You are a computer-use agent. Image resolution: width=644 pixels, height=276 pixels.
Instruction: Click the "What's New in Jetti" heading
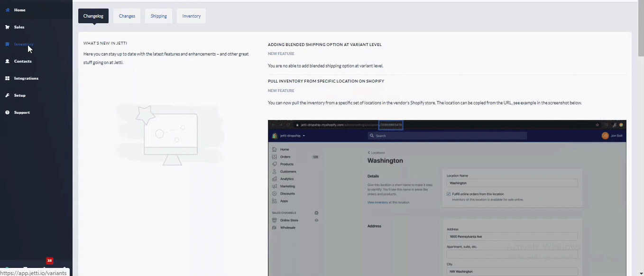(x=105, y=43)
